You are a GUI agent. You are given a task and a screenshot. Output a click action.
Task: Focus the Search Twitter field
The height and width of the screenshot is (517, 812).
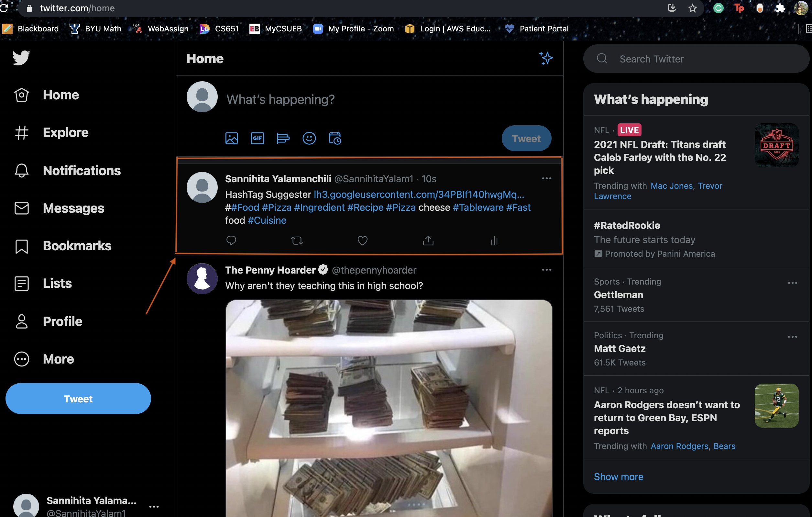coord(696,59)
